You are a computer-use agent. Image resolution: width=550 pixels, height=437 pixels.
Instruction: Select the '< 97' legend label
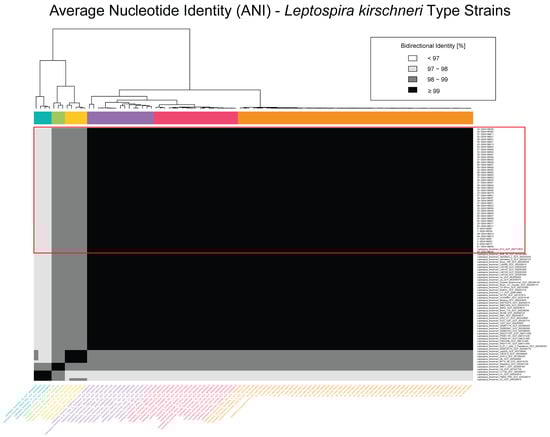pyautogui.click(x=433, y=58)
